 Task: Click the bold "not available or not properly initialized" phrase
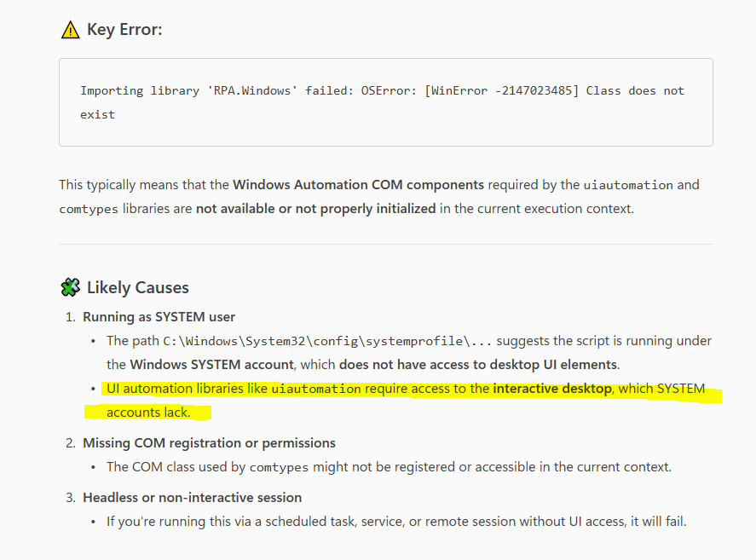315,209
